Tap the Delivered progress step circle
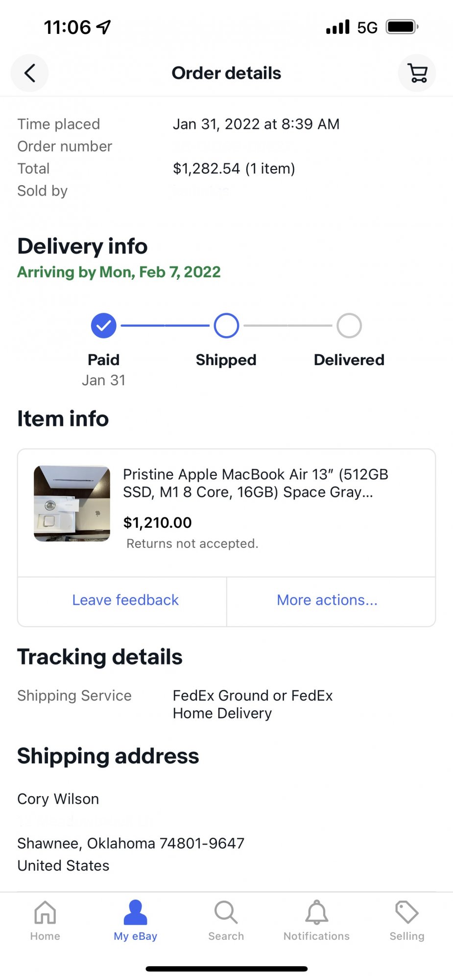The width and height of the screenshot is (453, 980). [x=349, y=325]
